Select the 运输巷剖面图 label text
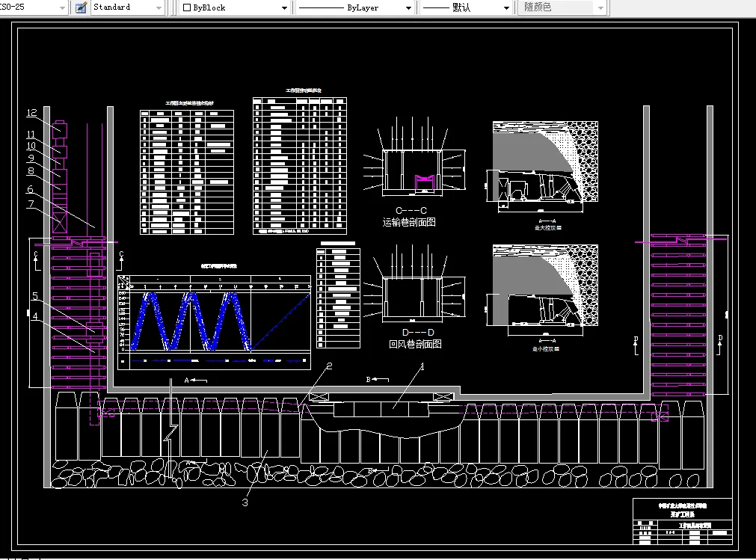The image size is (756, 560). (x=409, y=222)
